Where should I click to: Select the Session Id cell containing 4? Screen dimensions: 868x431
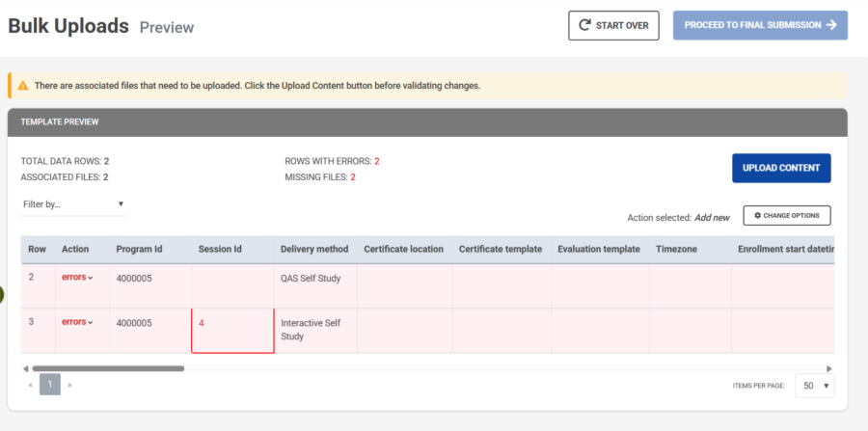pyautogui.click(x=232, y=331)
